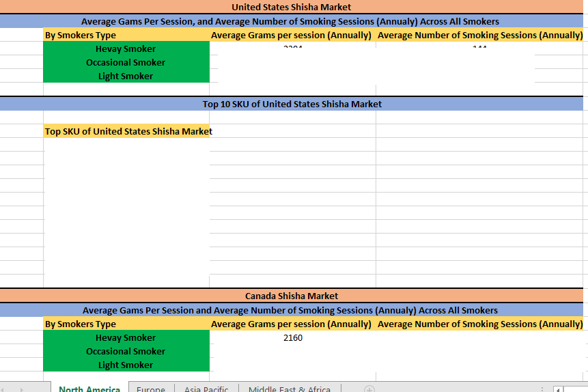588x392 pixels.
Task: Select Top SKU of United States header cell
Action: (x=127, y=131)
